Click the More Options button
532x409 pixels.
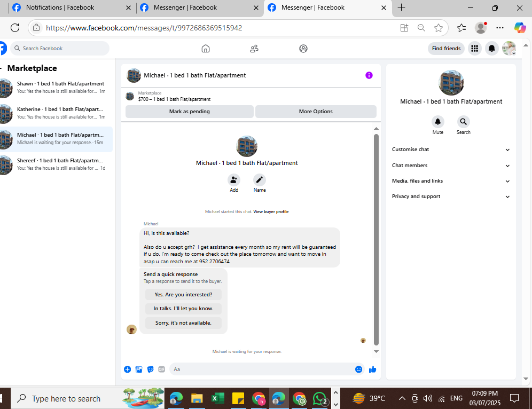316,112
